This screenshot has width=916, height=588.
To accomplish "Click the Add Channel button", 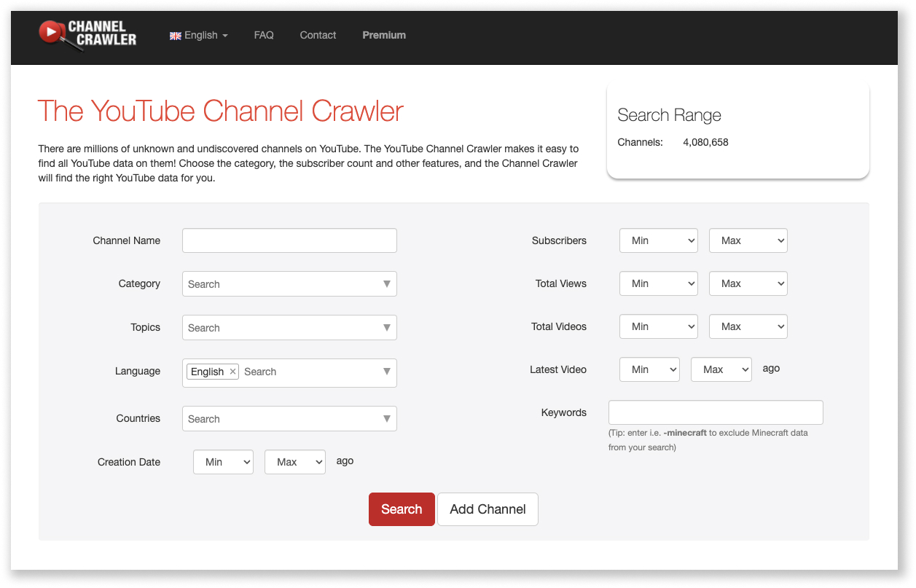I will (x=488, y=509).
